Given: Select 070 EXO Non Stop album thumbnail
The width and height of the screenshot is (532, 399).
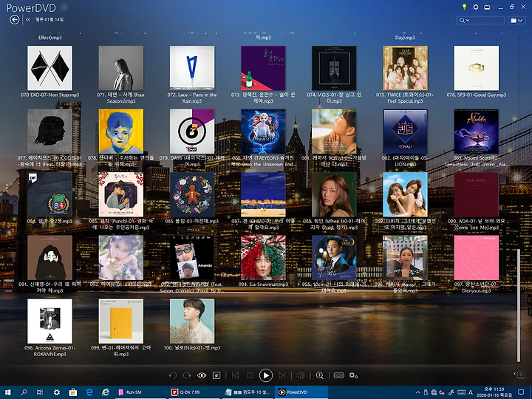Looking at the screenshot, I should (50, 68).
